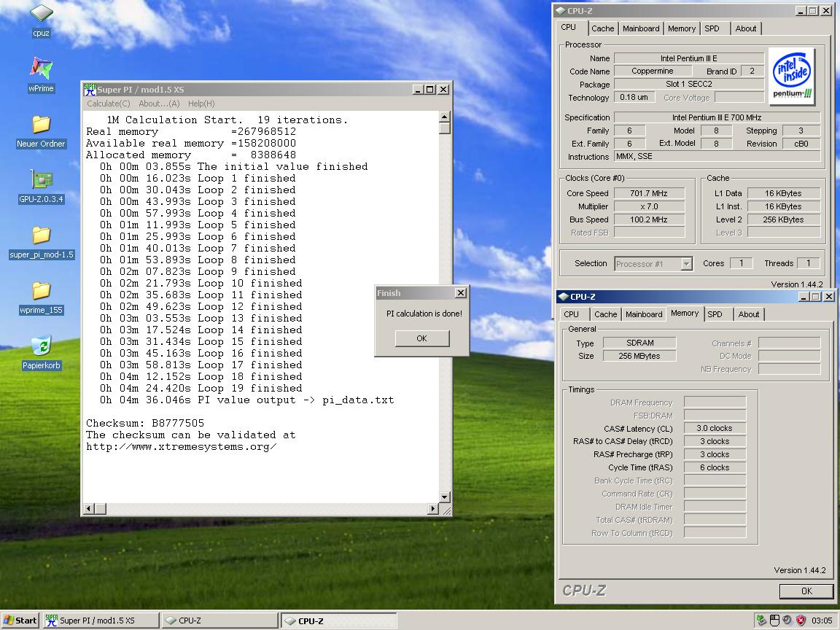Click Super PI vertical scrollbar up arrow
Image resolution: width=840 pixels, height=630 pixels.
click(444, 117)
